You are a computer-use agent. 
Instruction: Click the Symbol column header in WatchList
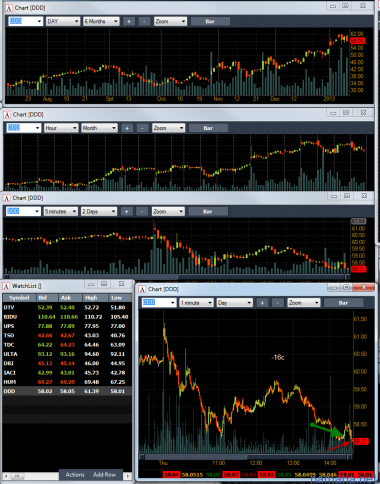pos(19,298)
